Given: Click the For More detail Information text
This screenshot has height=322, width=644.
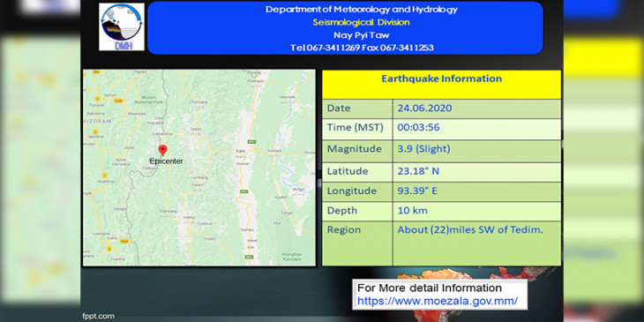Looking at the screenshot, I should pos(430,288).
